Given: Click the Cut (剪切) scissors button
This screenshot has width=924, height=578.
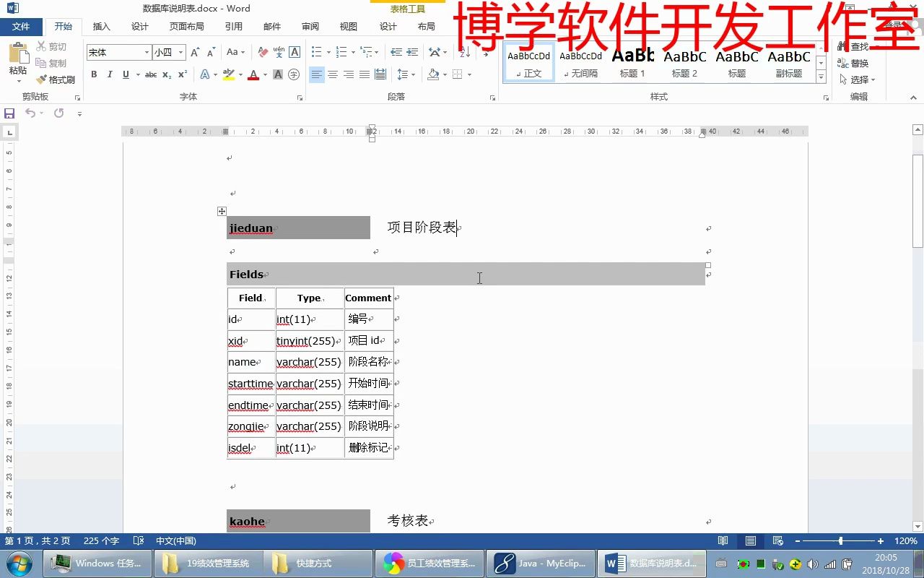Looking at the screenshot, I should pyautogui.click(x=51, y=47).
